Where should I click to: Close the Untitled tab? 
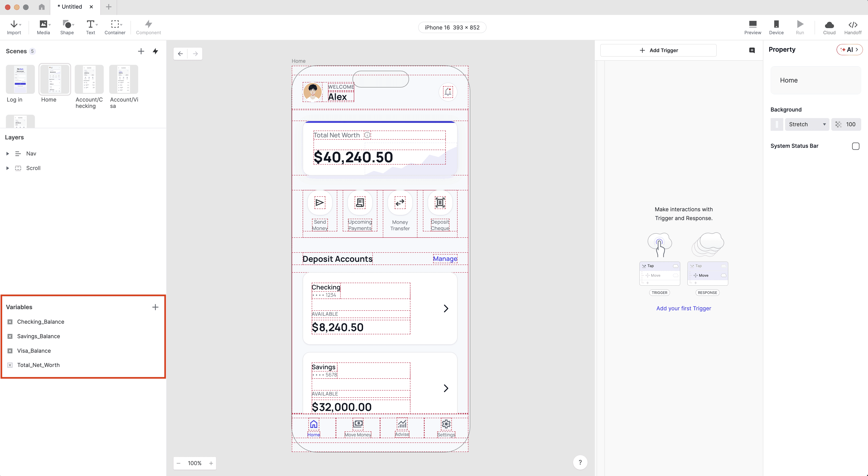pos(91,7)
